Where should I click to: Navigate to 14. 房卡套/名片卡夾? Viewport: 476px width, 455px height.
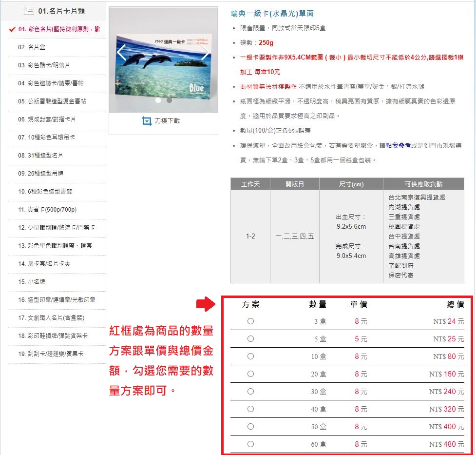[x=44, y=263]
